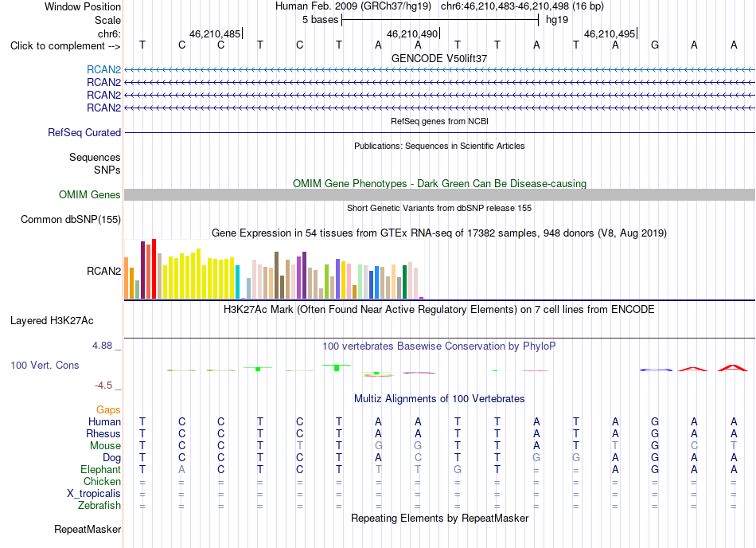Click the tallest red bar in GTEx chart
The image size is (756, 548).
pyautogui.click(x=154, y=268)
